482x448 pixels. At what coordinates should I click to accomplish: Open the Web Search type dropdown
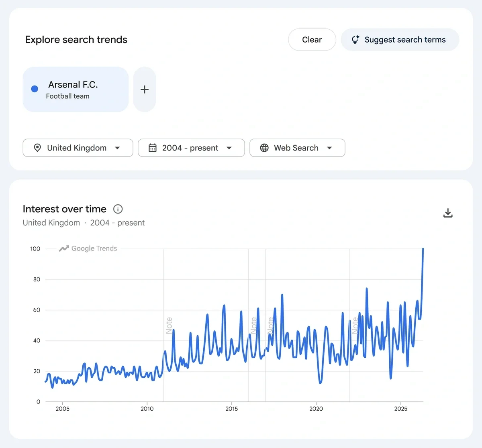point(297,148)
